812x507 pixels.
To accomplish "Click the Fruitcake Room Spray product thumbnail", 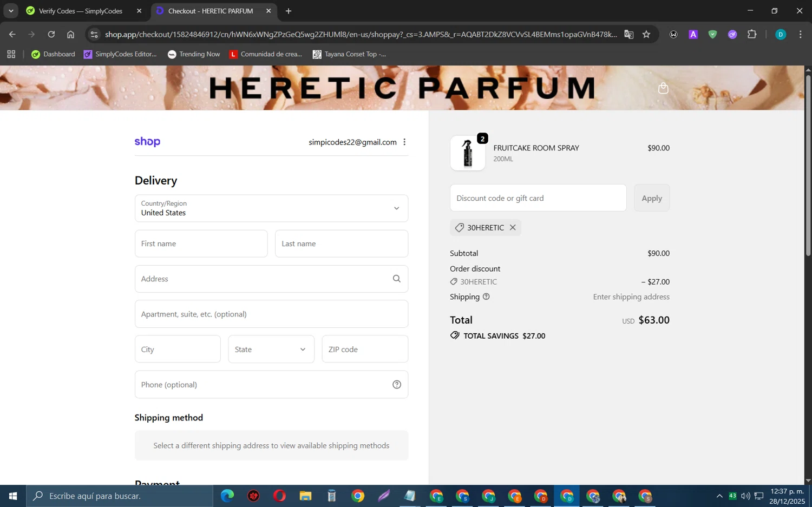I will [x=468, y=153].
